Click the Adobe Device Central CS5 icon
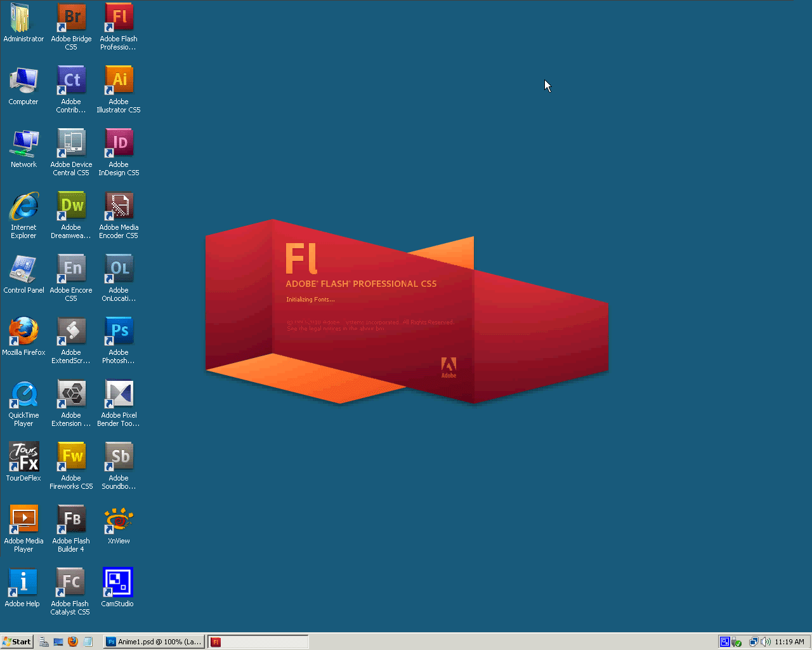The image size is (812, 650). [x=71, y=153]
